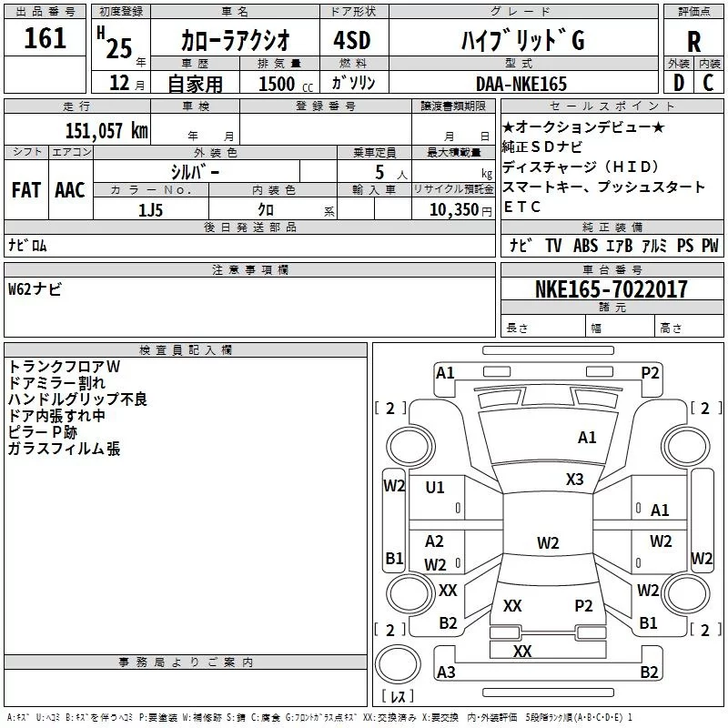The image size is (728, 728).
Task: Select the A2 damage mark on the diagram
Action: 435,541
